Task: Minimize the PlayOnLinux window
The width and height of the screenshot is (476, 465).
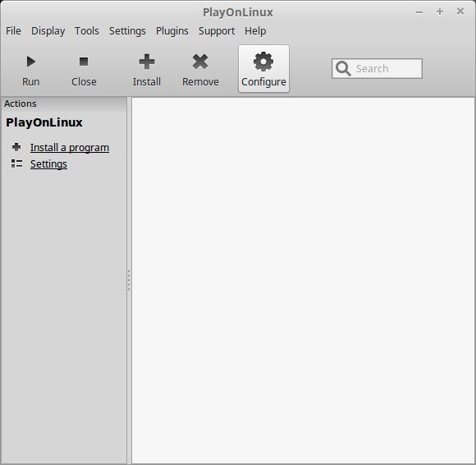Action: click(419, 12)
